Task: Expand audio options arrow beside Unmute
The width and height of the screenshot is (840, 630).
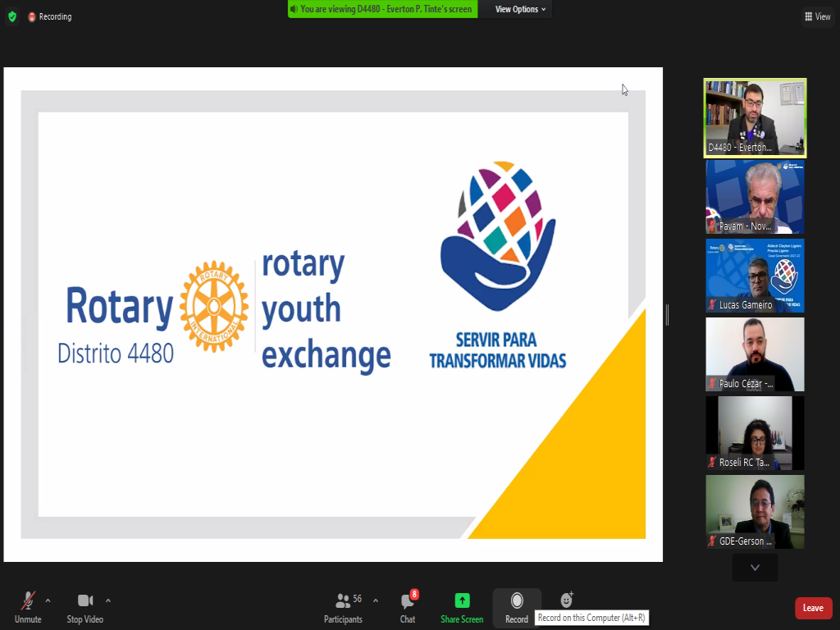Action: [48, 600]
